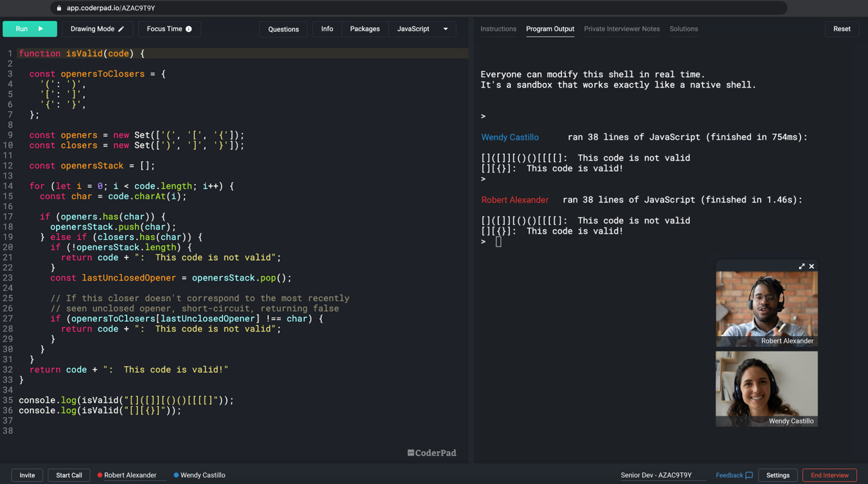Start a call with participants
The image size is (868, 484).
click(69, 475)
